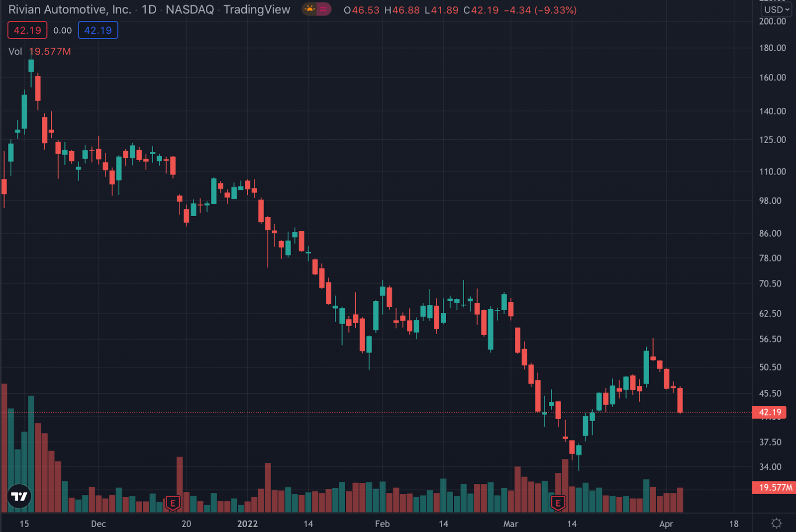Screen dimensions: 796x532
Task: Open the TradingView logo badge
Action: (x=19, y=496)
